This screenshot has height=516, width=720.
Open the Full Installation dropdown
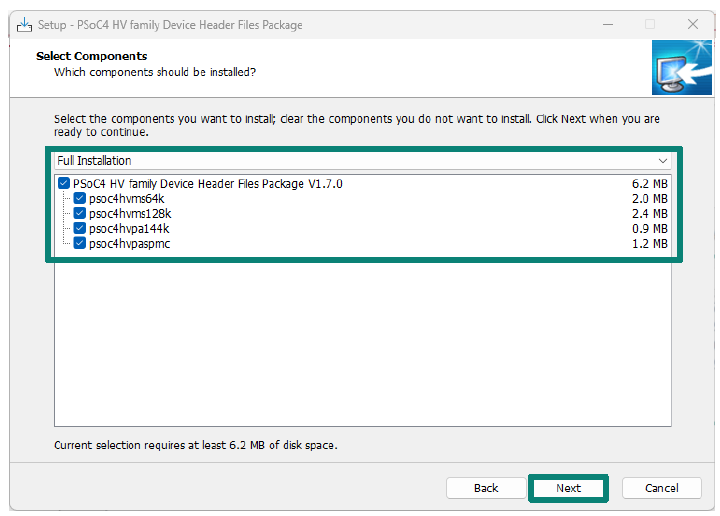coord(362,161)
